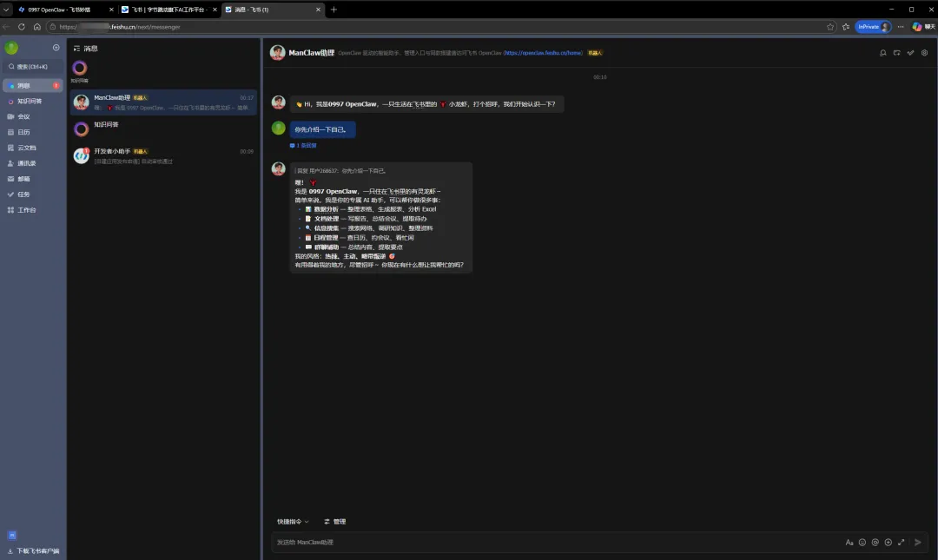Switch to '飞书 | 字节跳动旗下AI工作平台' browser tab
The image size is (938, 560).
(169, 10)
